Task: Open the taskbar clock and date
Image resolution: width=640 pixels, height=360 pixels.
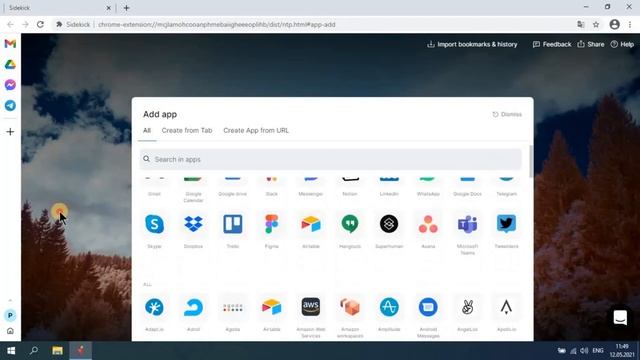Action: tap(622, 351)
